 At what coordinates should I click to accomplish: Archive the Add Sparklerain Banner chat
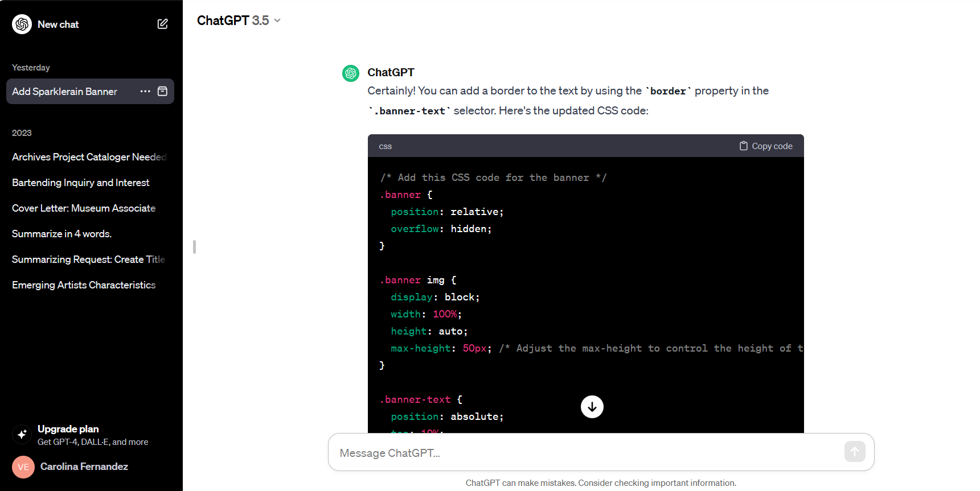pyautogui.click(x=162, y=91)
